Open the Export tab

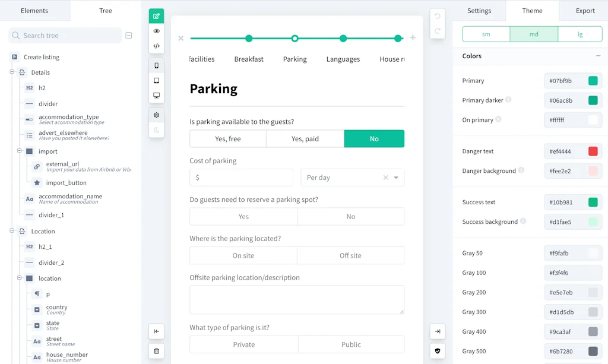[585, 10]
